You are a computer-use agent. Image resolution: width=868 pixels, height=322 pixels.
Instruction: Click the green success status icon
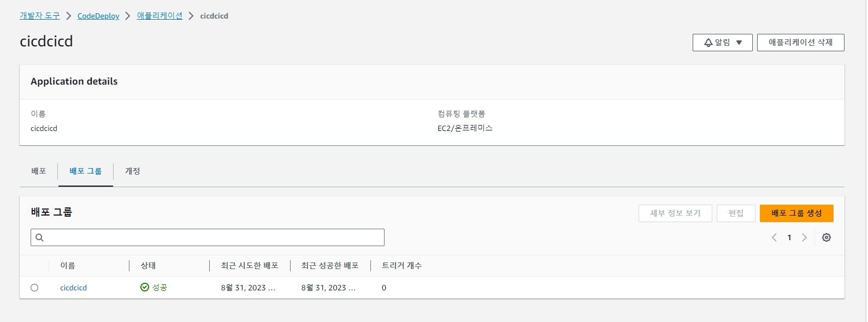(x=145, y=288)
